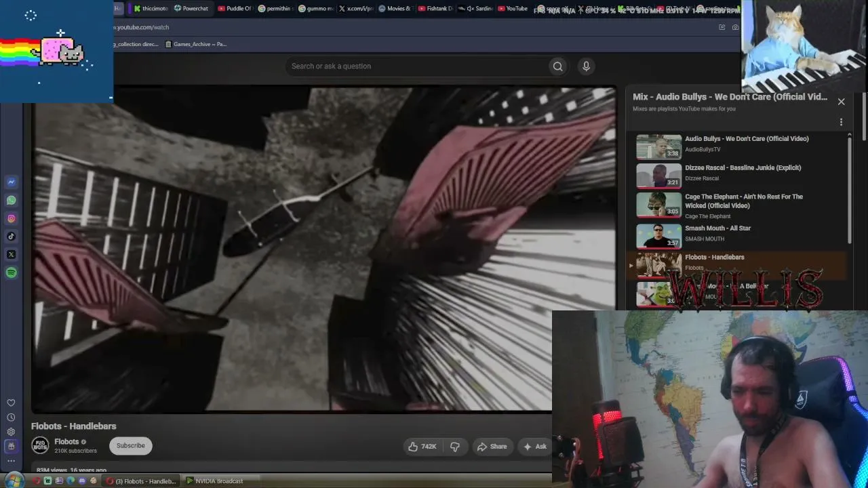Click the Ask button below the video
This screenshot has height=488, width=868.
pos(534,447)
